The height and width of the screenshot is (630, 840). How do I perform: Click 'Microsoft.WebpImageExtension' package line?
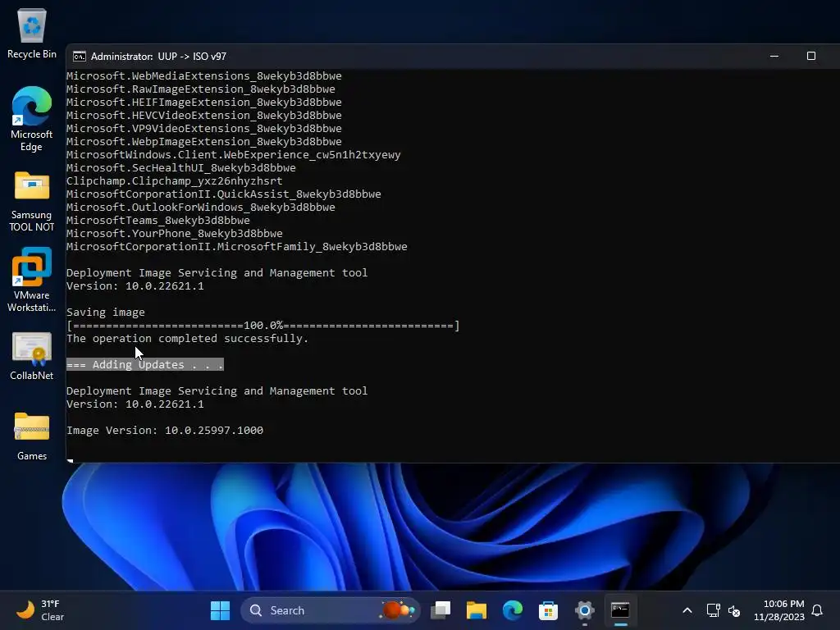[x=204, y=141]
